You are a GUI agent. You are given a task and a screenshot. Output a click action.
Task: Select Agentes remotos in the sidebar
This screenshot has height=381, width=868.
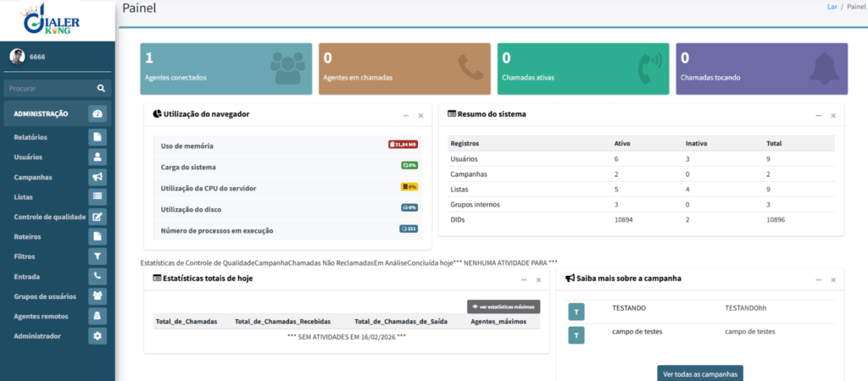pos(41,316)
